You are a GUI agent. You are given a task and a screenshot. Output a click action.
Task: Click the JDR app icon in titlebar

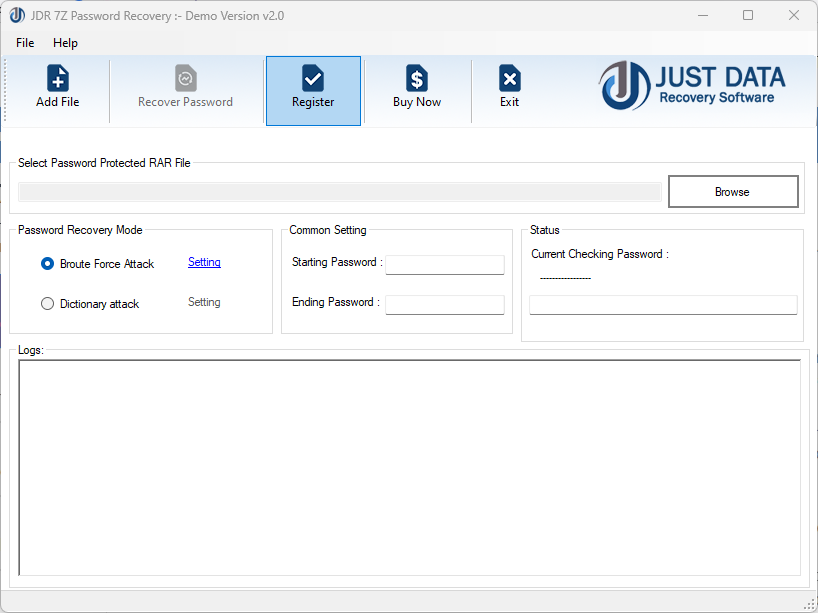click(17, 15)
